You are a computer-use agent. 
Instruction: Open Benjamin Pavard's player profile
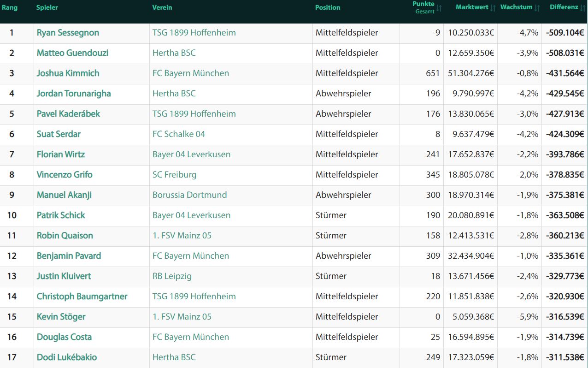click(x=69, y=256)
